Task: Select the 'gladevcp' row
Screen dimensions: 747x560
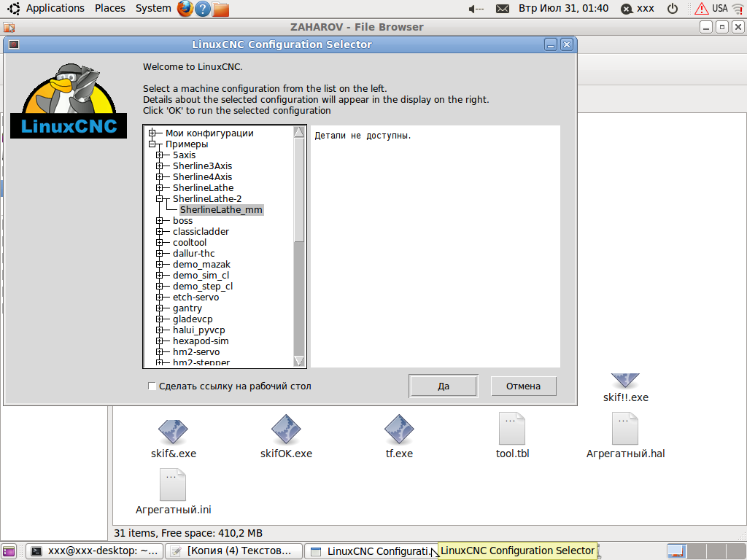Action: point(193,319)
